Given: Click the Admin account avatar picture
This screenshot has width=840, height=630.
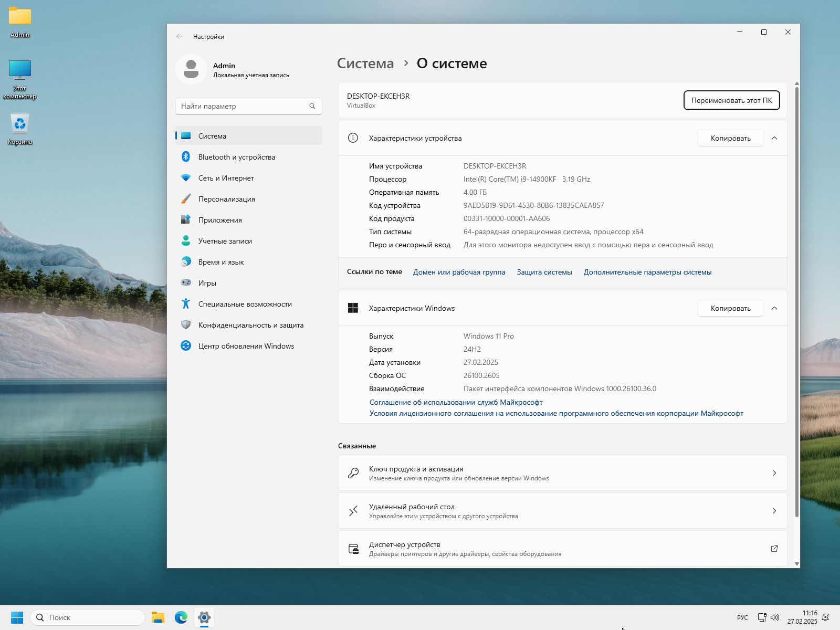Looking at the screenshot, I should click(x=191, y=69).
